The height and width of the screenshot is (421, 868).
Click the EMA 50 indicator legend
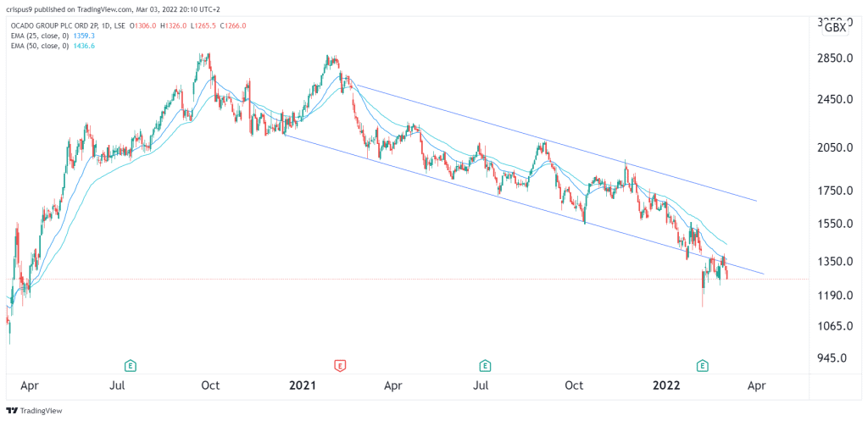(x=40, y=48)
